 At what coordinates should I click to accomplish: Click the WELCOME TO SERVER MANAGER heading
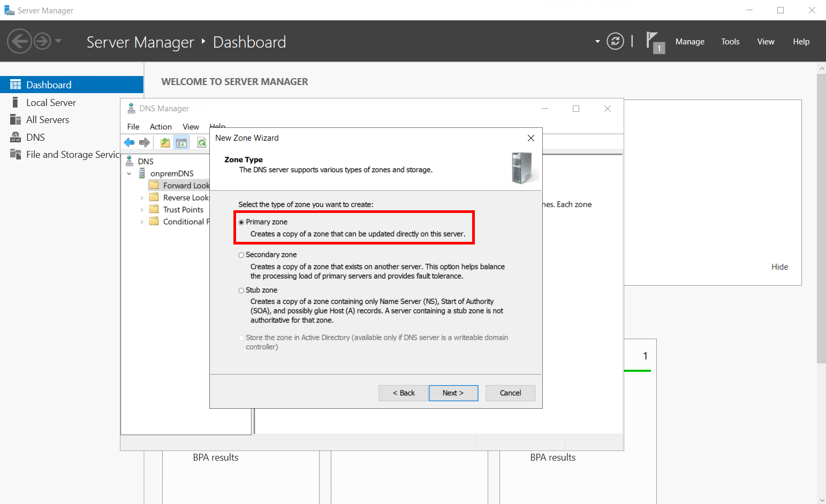[x=234, y=82]
